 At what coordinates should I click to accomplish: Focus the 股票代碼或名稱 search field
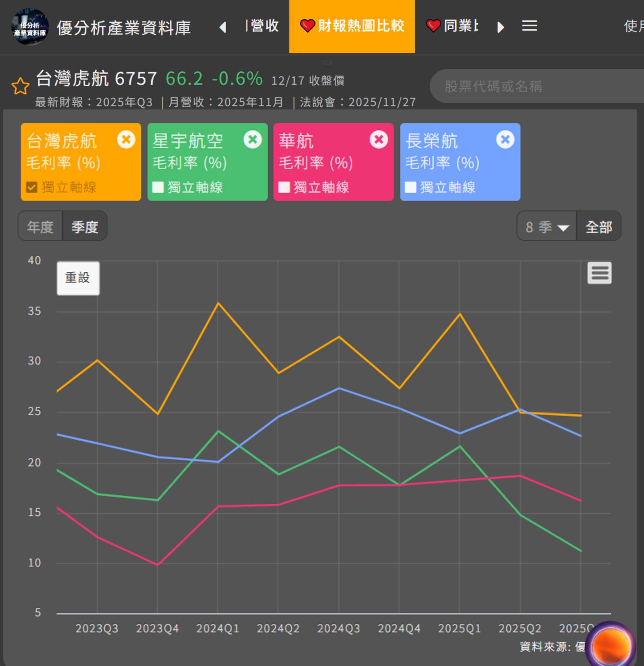coord(534,86)
